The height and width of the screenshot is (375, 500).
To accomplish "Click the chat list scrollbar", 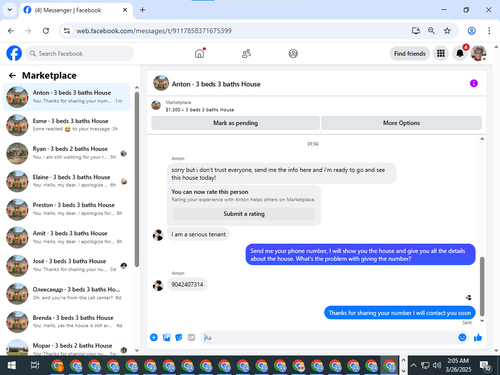I will pos(137,179).
